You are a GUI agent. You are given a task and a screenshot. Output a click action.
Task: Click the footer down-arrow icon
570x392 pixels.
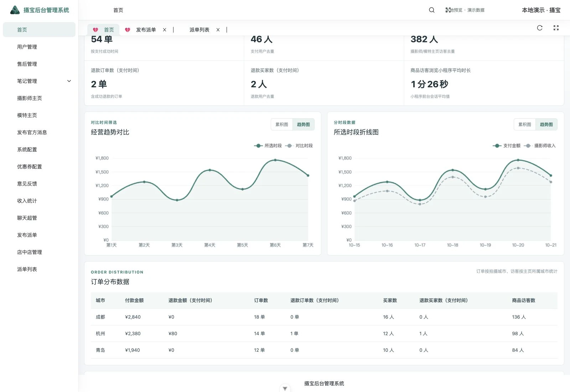click(285, 388)
